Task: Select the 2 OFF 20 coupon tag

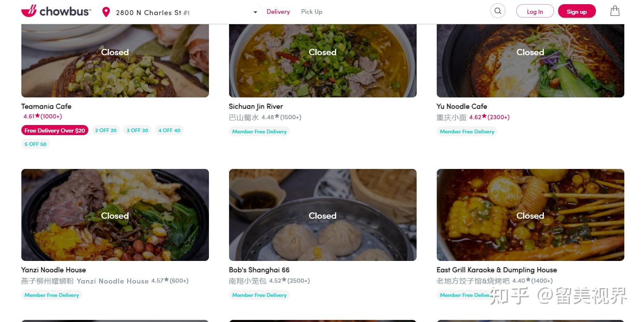Action: [106, 130]
